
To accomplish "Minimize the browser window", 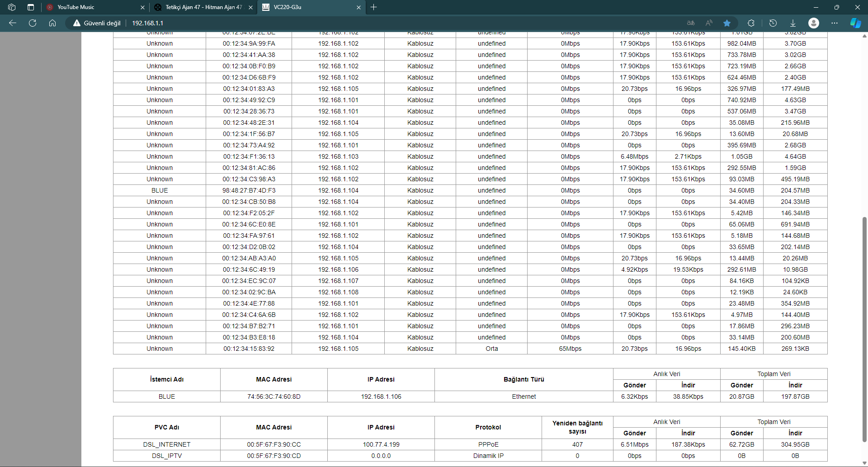I will [x=816, y=7].
